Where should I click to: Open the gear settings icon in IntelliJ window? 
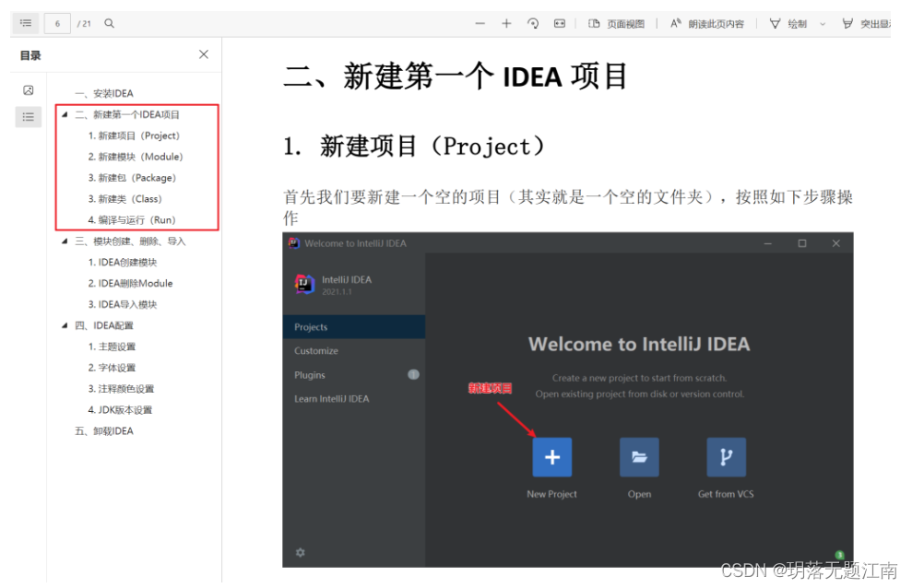(x=300, y=553)
